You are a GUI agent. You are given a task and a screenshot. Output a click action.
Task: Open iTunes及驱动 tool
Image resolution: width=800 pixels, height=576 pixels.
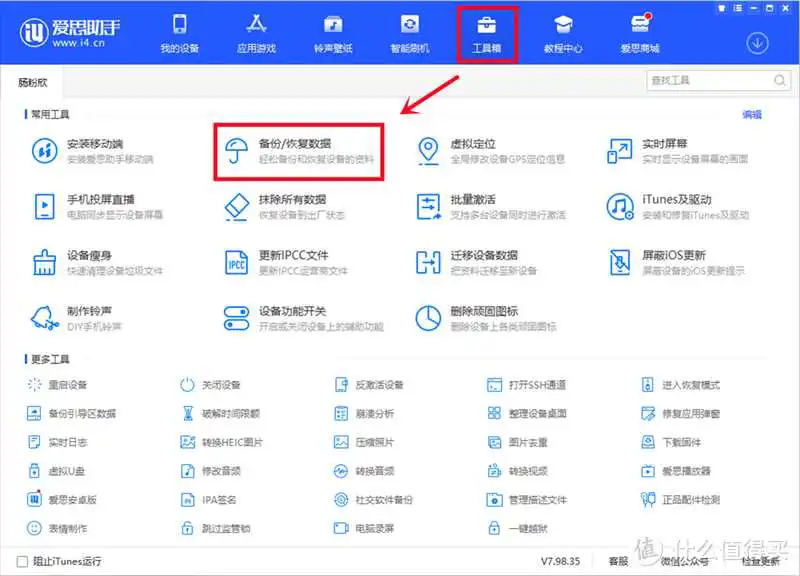[x=677, y=207]
